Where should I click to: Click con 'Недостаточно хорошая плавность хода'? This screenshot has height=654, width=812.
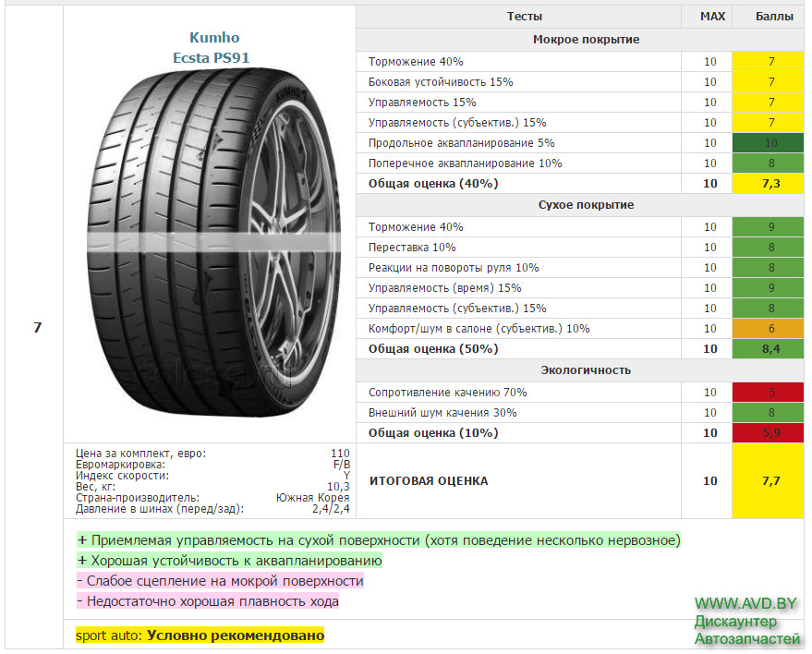[208, 601]
